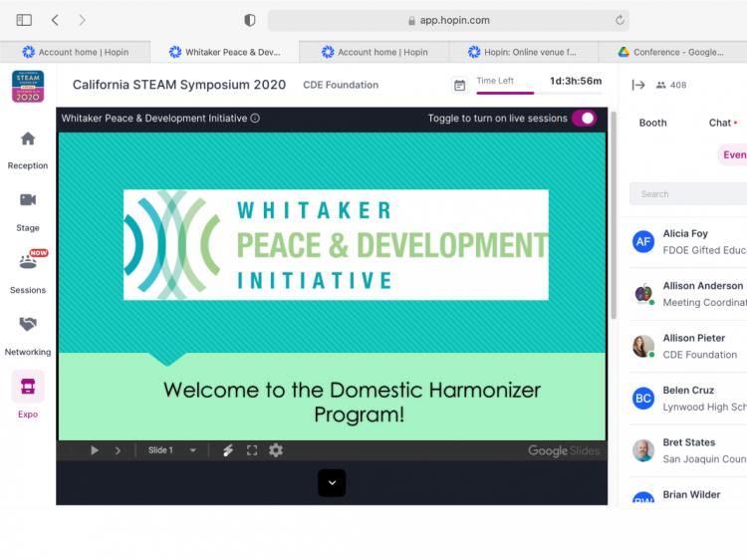The height and width of the screenshot is (560, 747).
Task: Click booth info icon next to Whitaker title
Action: (255, 119)
